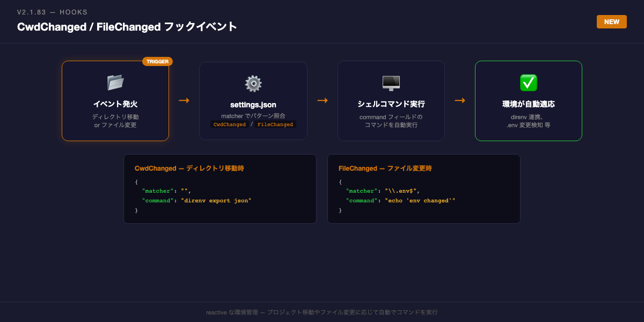Click the monitor icon for シェルコマンド実行
This screenshot has height=322, width=644.
pos(391,83)
